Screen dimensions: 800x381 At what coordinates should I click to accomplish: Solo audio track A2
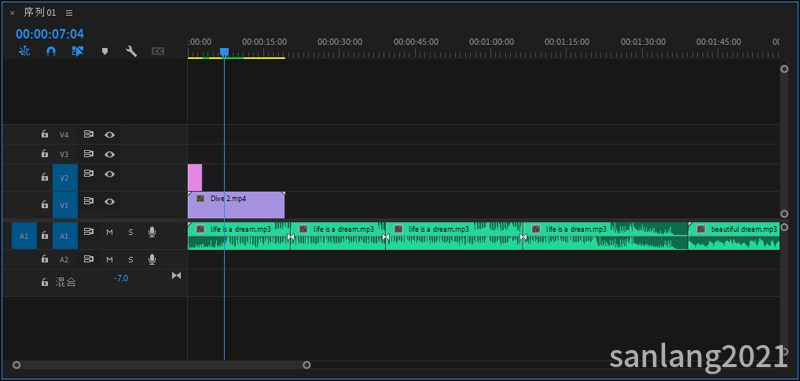pos(131,260)
